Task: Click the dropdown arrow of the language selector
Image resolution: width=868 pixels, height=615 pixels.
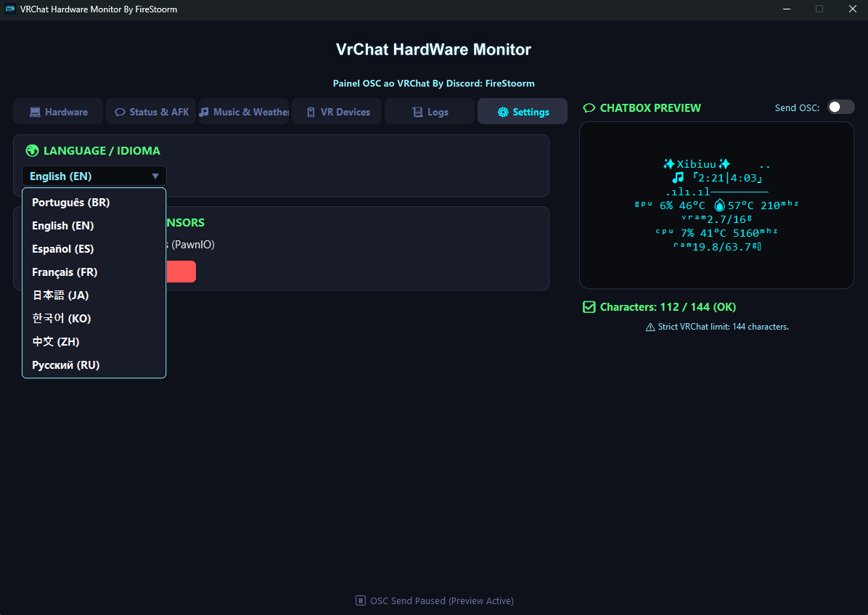Action: coord(155,176)
